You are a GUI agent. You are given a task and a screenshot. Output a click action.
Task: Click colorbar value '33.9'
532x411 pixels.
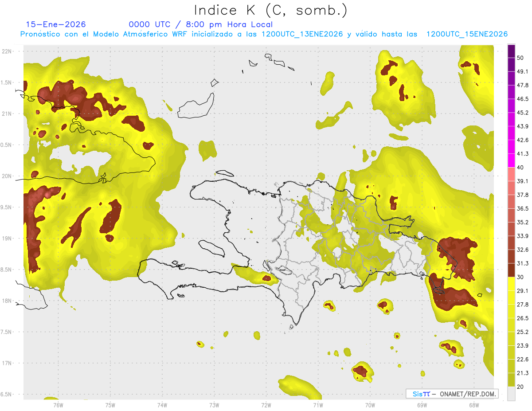tap(523, 236)
